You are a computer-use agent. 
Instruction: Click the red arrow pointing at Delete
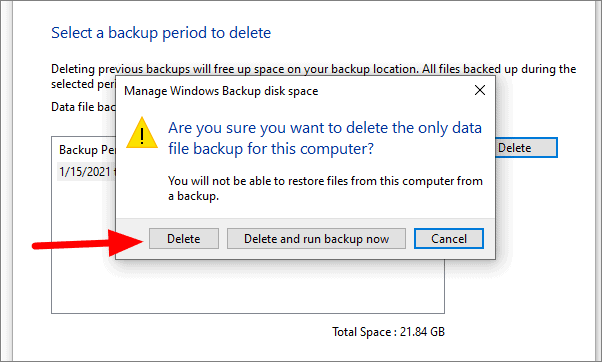(88, 243)
